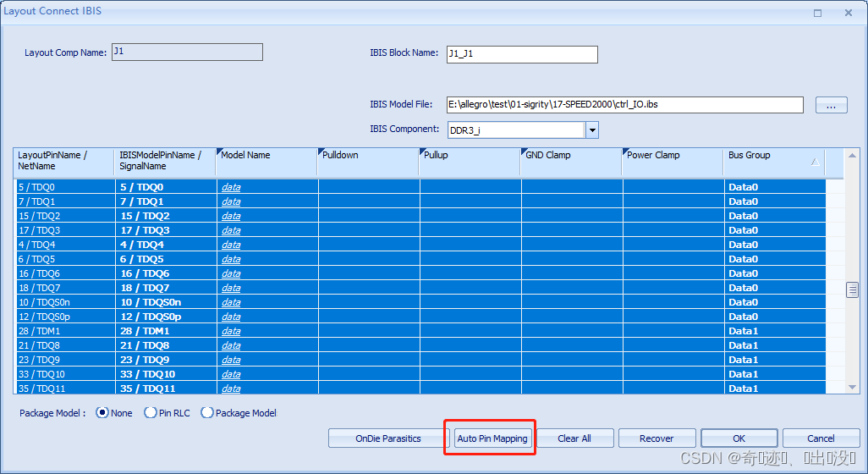Click the IBIS pin cell "16 / TDQ6"
This screenshot has width=868, height=474.
tap(166, 273)
